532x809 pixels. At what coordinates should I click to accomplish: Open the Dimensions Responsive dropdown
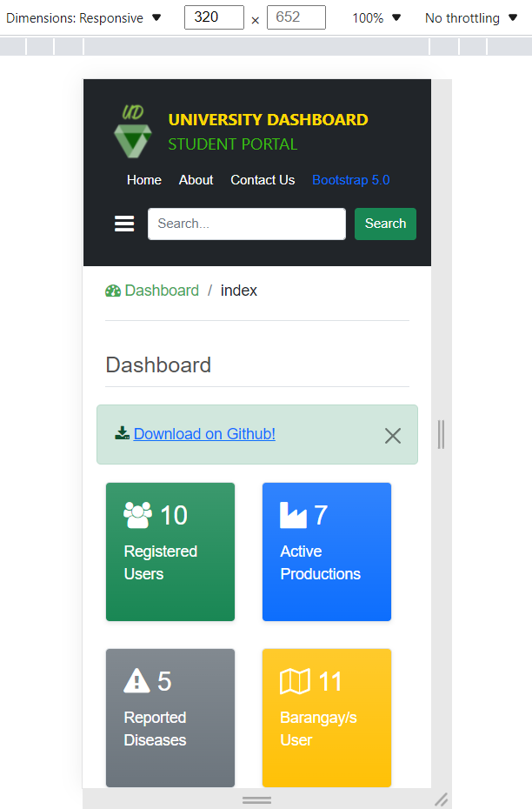point(83,18)
